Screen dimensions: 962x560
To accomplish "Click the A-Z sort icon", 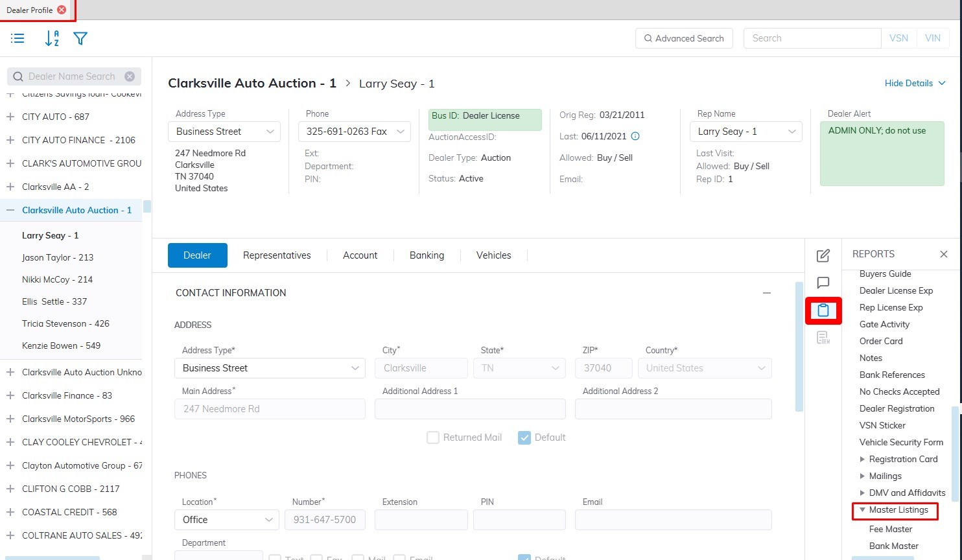I will (x=52, y=38).
